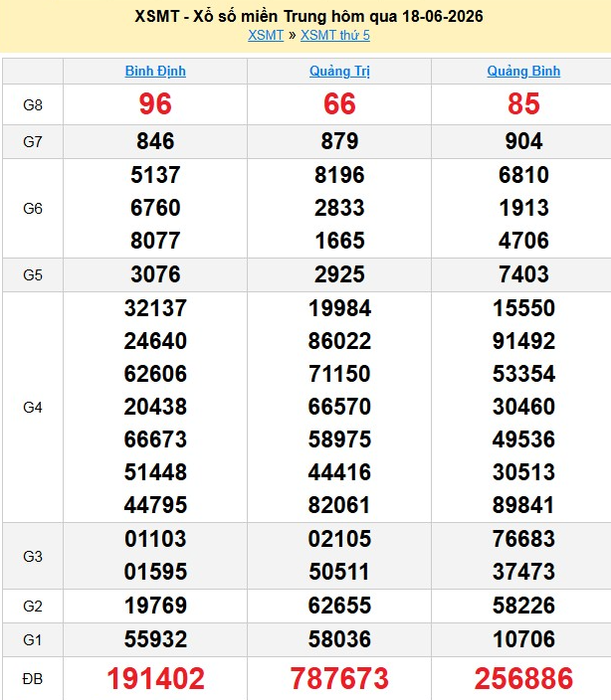Click the special prize number 191402

(x=155, y=678)
